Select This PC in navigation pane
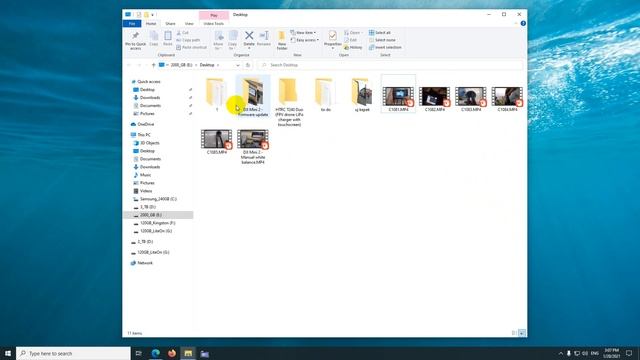The image size is (640, 360). click(x=144, y=135)
